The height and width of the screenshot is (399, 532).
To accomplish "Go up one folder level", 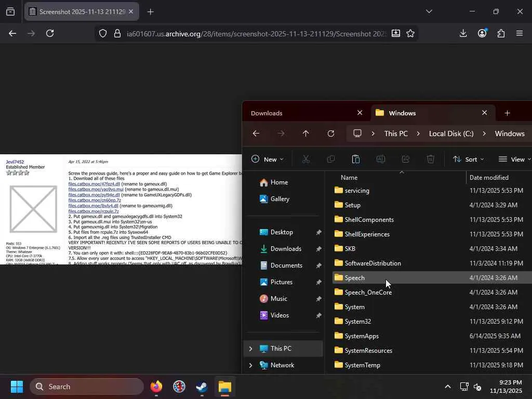I will (x=305, y=134).
